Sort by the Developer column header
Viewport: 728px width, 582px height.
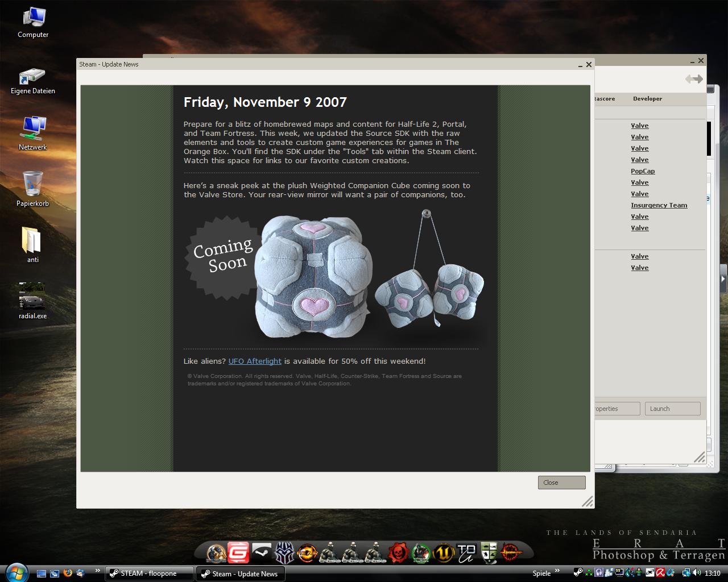[647, 99]
